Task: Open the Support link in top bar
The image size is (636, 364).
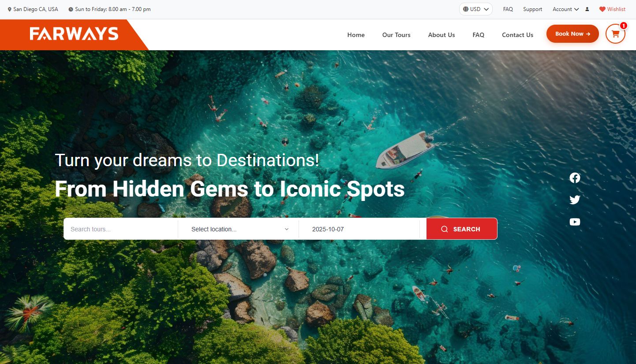Action: point(532,9)
